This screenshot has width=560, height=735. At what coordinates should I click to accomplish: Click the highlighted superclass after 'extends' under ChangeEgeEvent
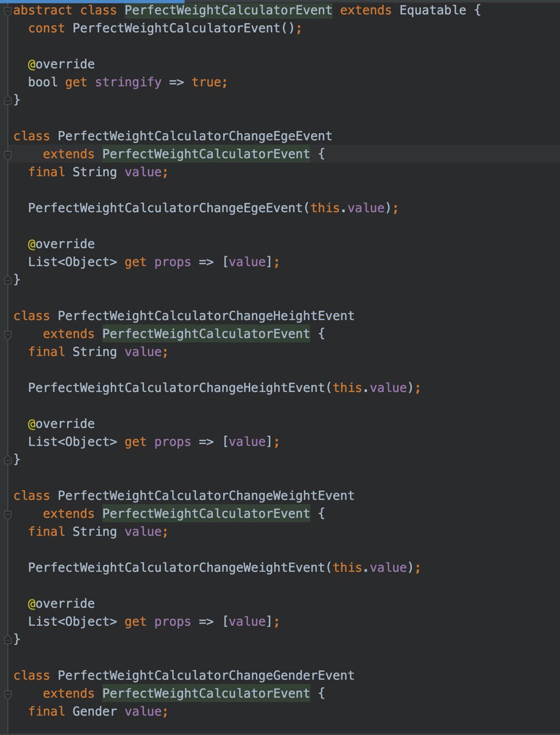(206, 154)
